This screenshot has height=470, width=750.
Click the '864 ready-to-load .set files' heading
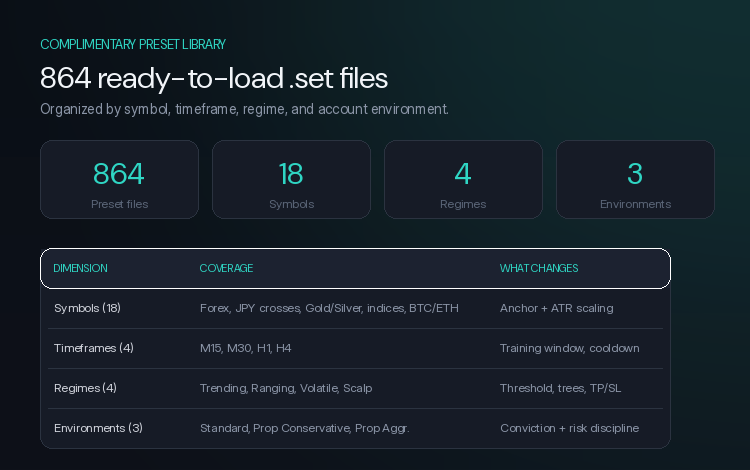coord(214,78)
